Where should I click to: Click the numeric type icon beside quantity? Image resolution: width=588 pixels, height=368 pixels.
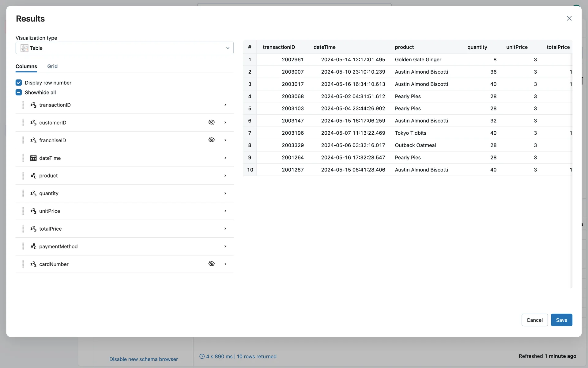coord(33,194)
